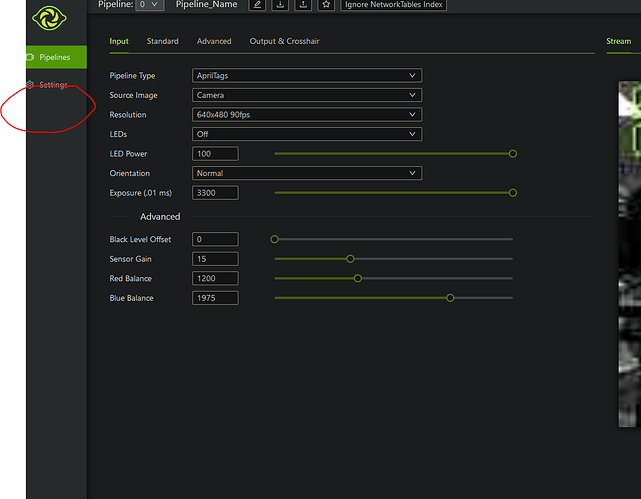Click the Exposure slider handle
This screenshot has width=641, height=499.
pyautogui.click(x=513, y=193)
